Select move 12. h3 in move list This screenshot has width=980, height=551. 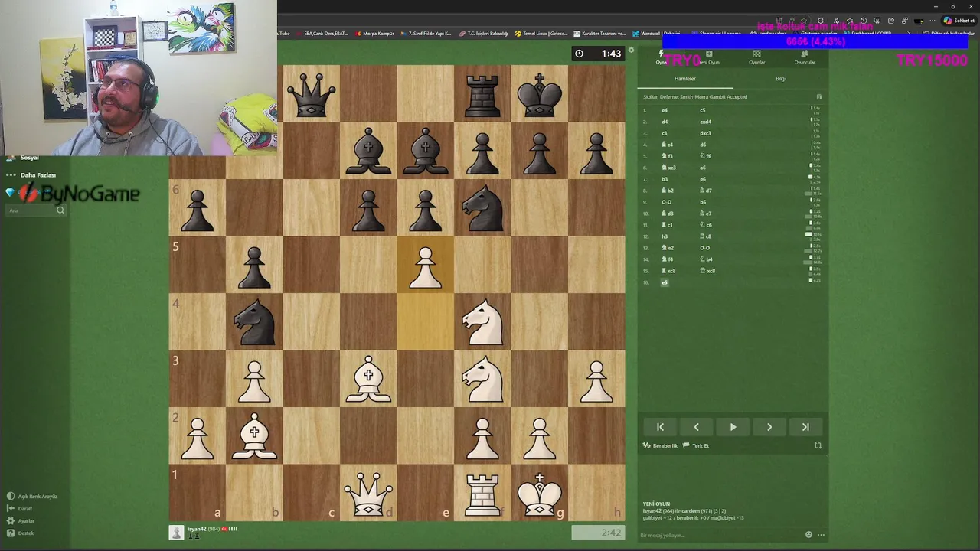665,236
